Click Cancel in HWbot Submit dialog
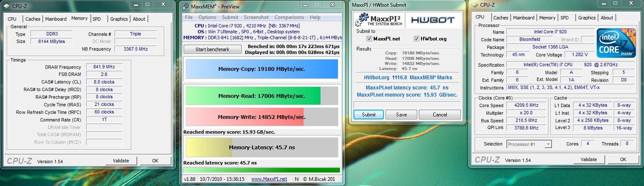Viewport: 644px width, 186px height. point(440,115)
